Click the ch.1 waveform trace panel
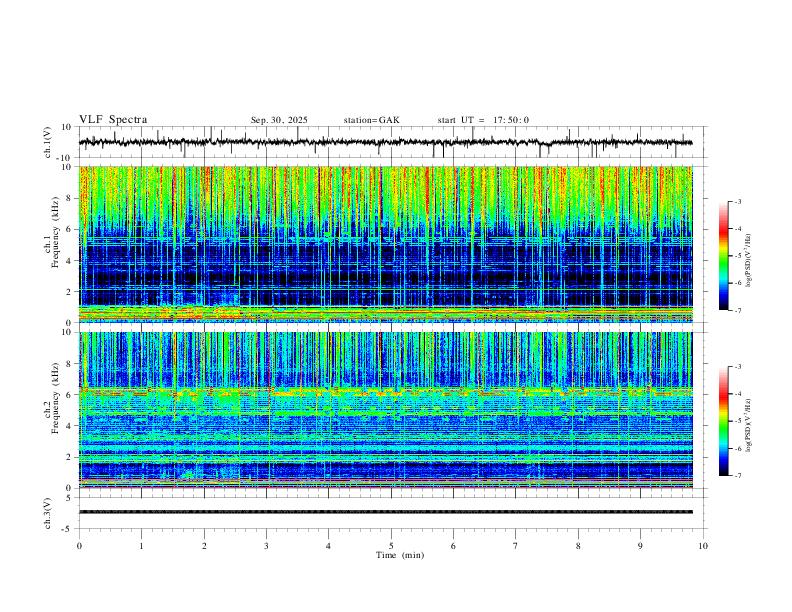The width and height of the screenshot is (792, 612). click(x=392, y=142)
